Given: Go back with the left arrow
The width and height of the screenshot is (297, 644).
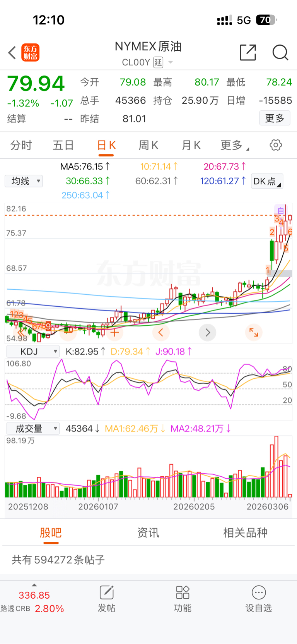Looking at the screenshot, I should (12, 53).
